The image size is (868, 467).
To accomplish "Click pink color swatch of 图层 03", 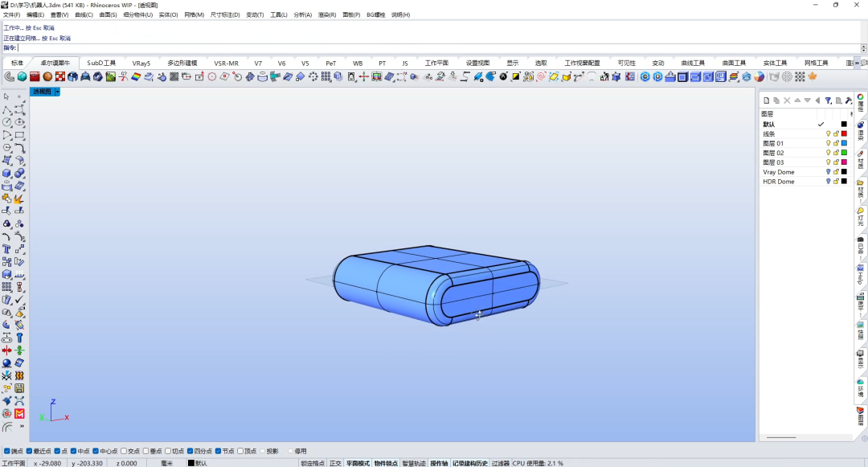I will click(844, 162).
